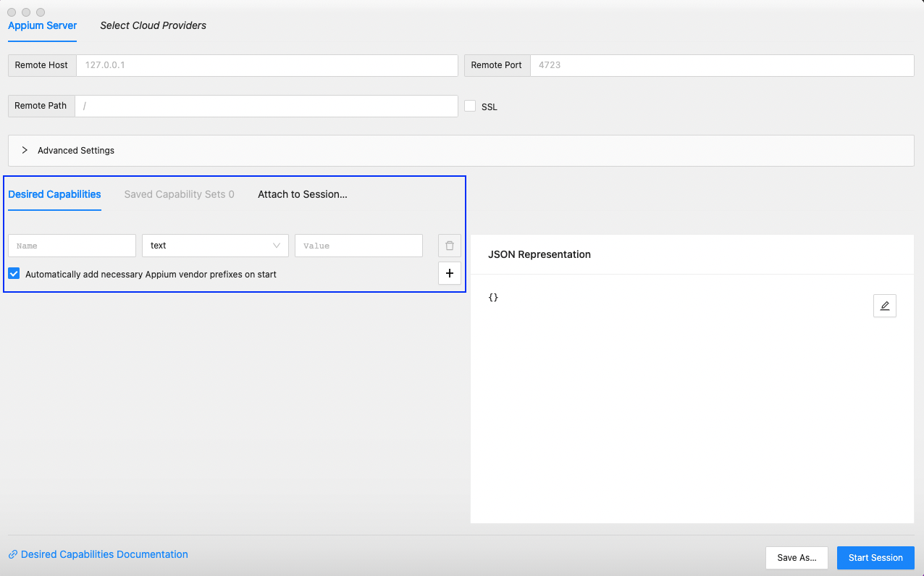Click the link icon beside Desired Capabilities Documentation

tap(14, 554)
